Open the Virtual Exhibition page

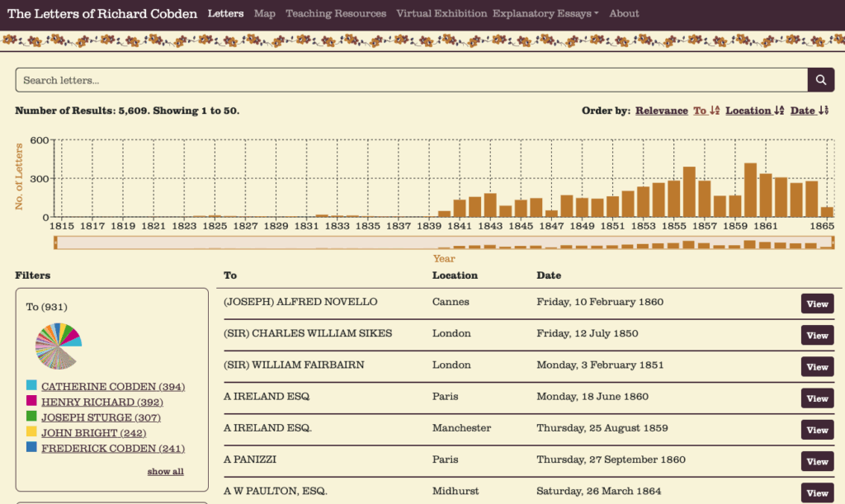pyautogui.click(x=442, y=13)
